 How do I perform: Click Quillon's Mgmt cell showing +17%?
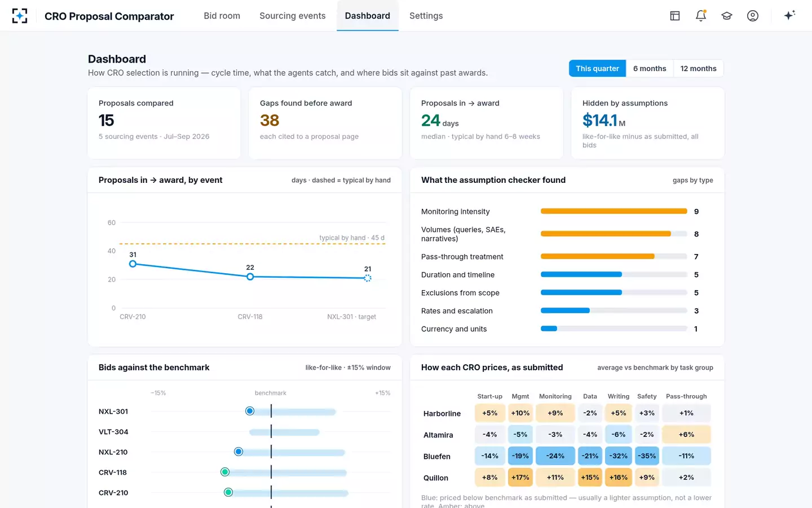click(520, 478)
